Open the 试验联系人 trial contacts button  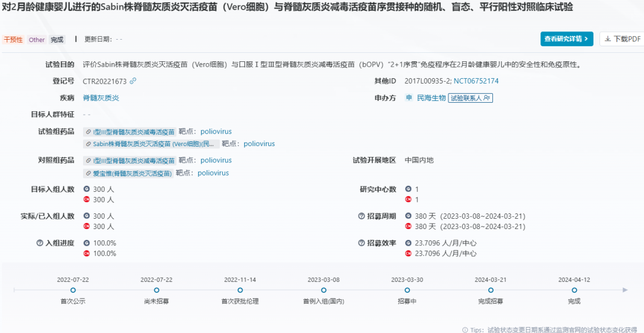(x=470, y=98)
